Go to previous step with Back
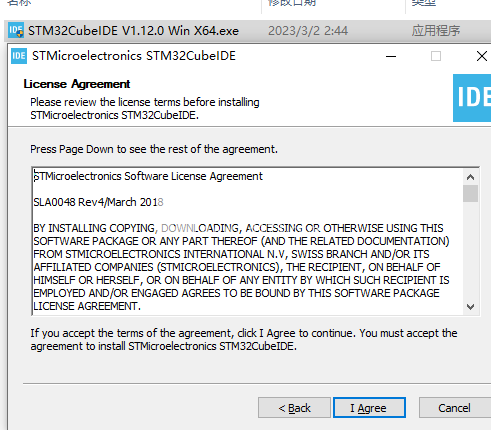 [294, 408]
